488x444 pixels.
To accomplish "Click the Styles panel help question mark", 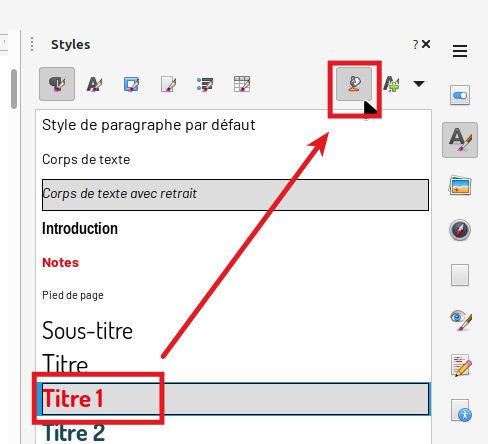I will coord(415,44).
